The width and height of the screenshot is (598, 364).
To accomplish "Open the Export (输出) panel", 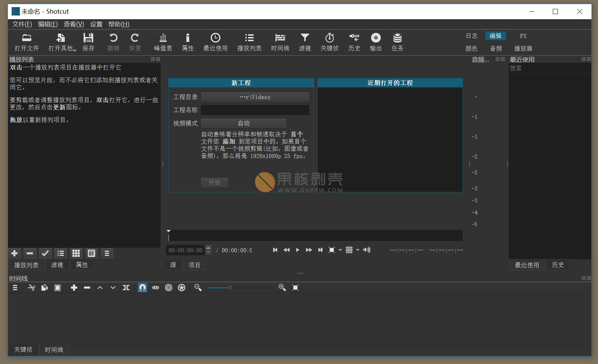I will (x=376, y=42).
